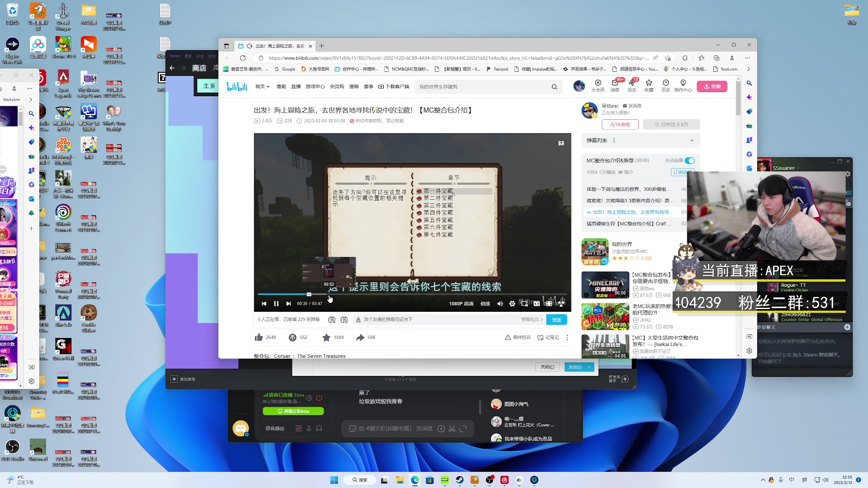Toggle the 自动连播 autoplay switch

tap(689, 160)
